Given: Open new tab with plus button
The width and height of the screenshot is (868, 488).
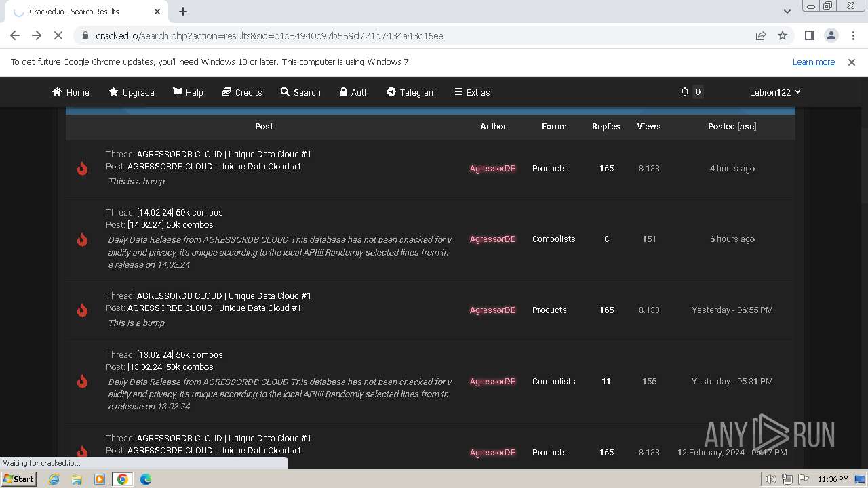Looking at the screenshot, I should [x=183, y=12].
